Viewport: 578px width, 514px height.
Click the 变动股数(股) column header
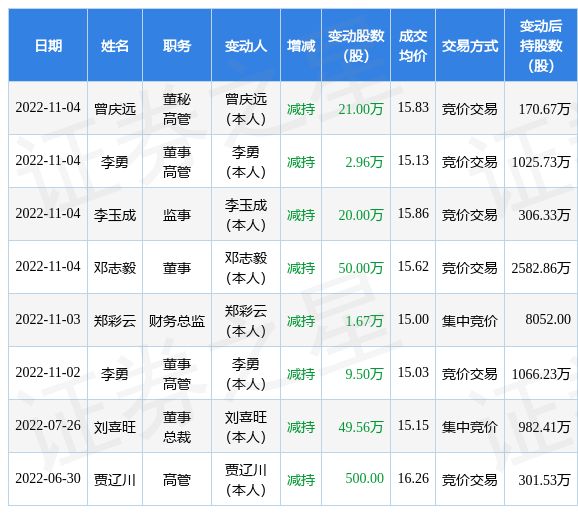[x=356, y=46]
